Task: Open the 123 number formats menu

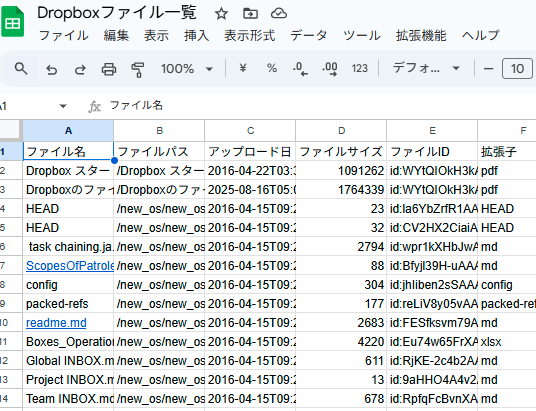Action: click(x=360, y=68)
